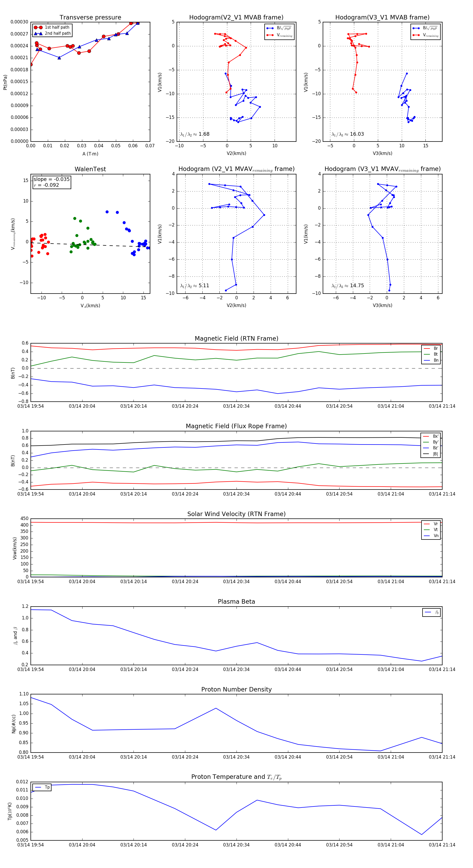Click the Bz' legend entry

point(431,448)
